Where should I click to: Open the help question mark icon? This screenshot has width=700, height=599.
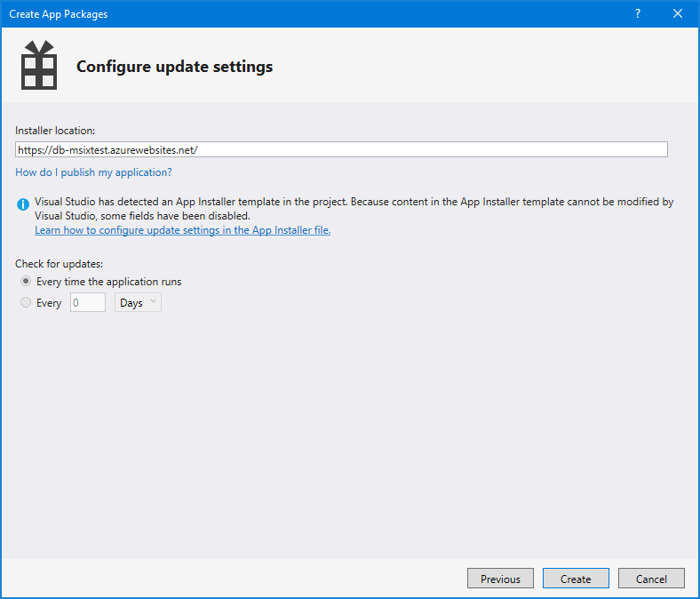[638, 14]
